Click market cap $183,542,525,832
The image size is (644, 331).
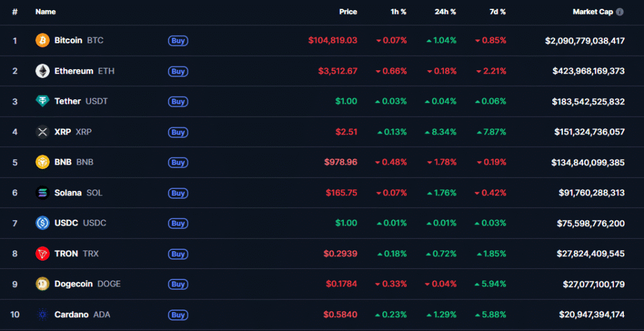(589, 101)
